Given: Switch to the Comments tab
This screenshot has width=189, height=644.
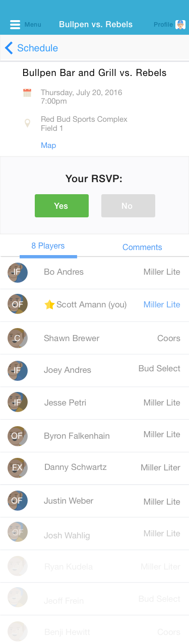Looking at the screenshot, I should click(x=142, y=247).
